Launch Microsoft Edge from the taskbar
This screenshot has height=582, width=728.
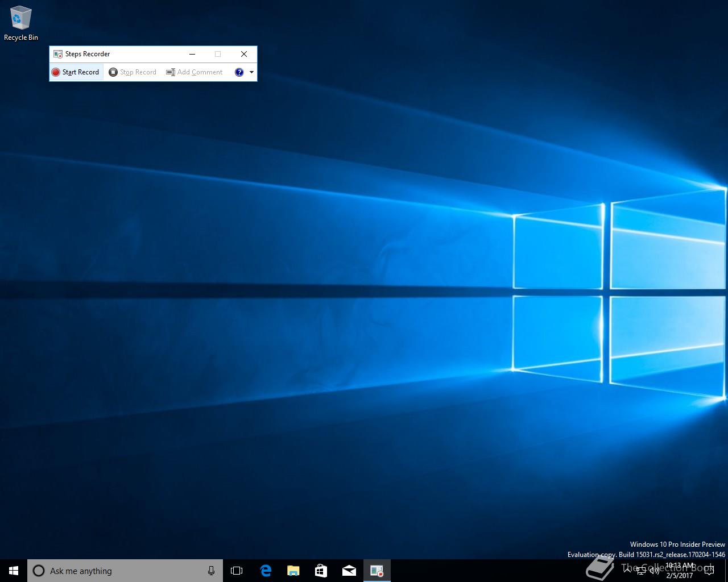pyautogui.click(x=265, y=571)
